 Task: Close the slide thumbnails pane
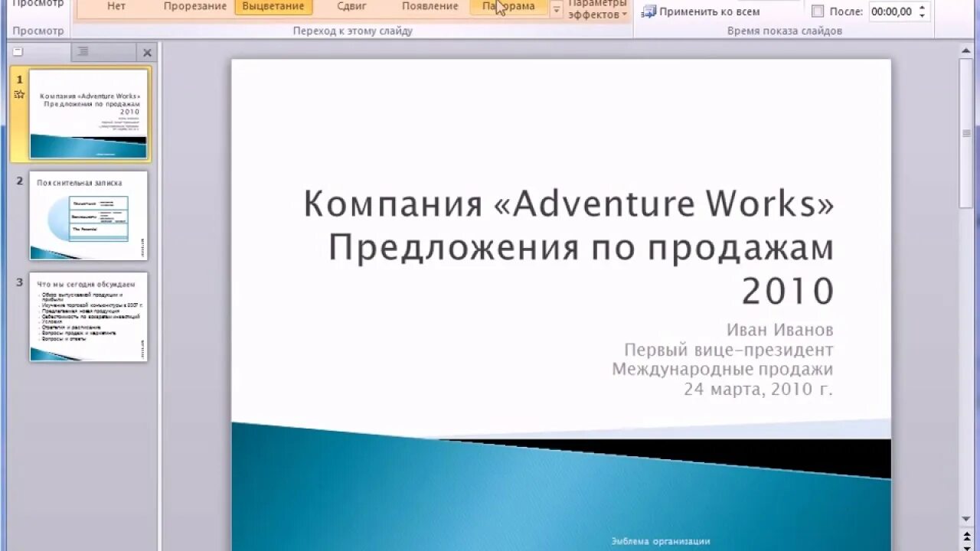pyautogui.click(x=147, y=53)
